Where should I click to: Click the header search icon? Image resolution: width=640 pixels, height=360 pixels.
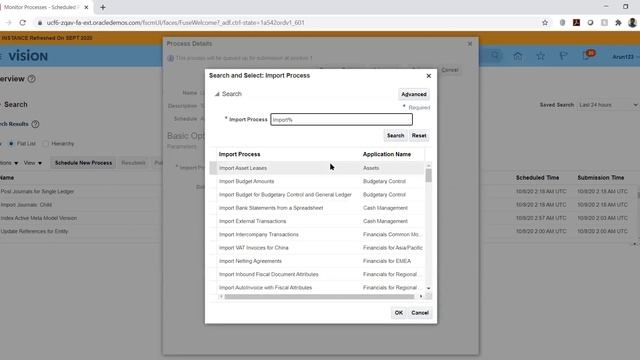coord(495,56)
